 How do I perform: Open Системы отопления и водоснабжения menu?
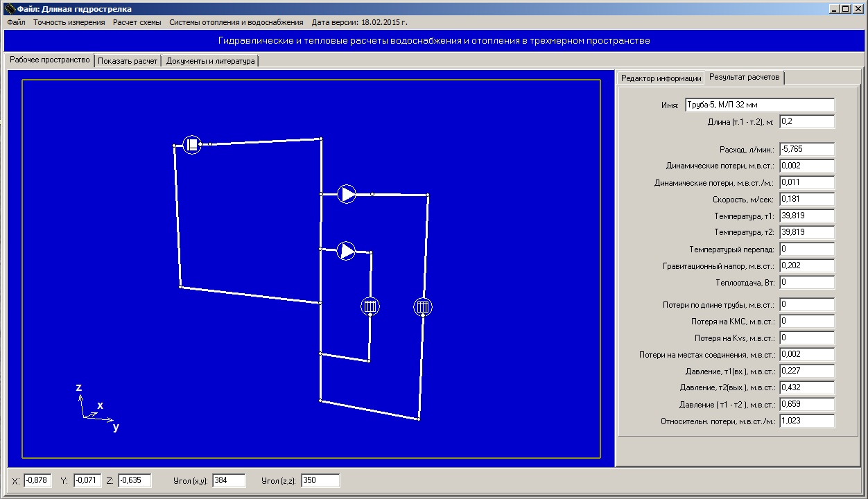pyautogui.click(x=236, y=22)
